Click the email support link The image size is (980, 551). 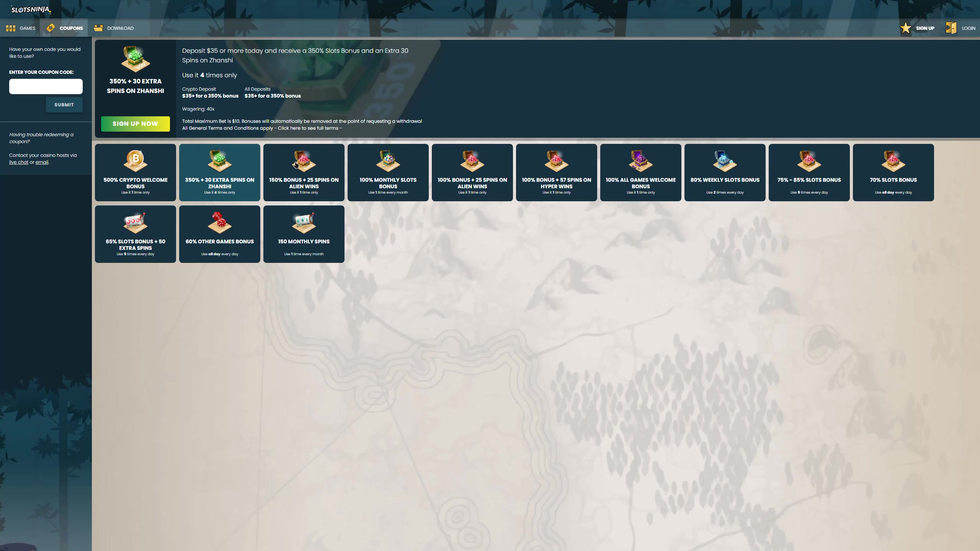pos(42,162)
